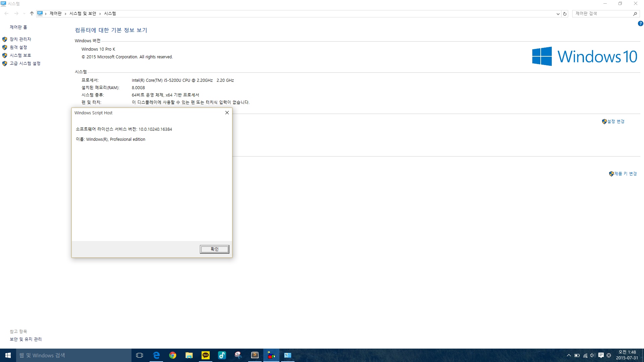Launch Microsoft Edge from the taskbar
This screenshot has width=644, height=362.
156,355
